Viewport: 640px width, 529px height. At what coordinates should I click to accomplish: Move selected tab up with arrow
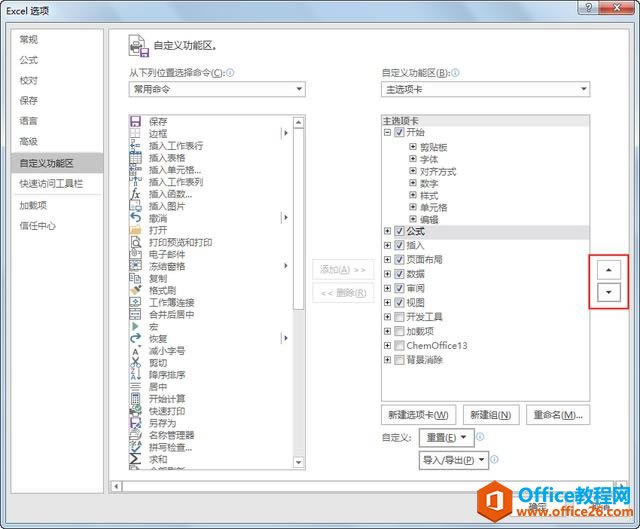[x=609, y=270]
